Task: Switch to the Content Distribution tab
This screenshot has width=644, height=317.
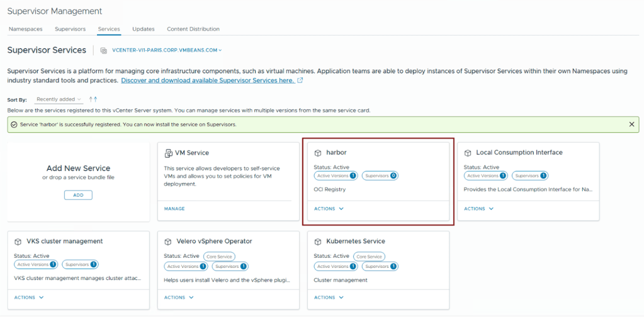Action: point(193,29)
